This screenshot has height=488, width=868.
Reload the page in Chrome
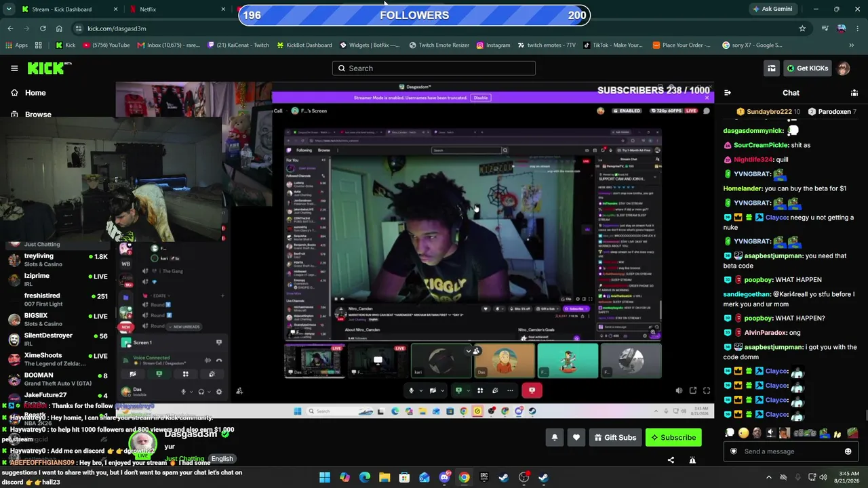point(43,28)
